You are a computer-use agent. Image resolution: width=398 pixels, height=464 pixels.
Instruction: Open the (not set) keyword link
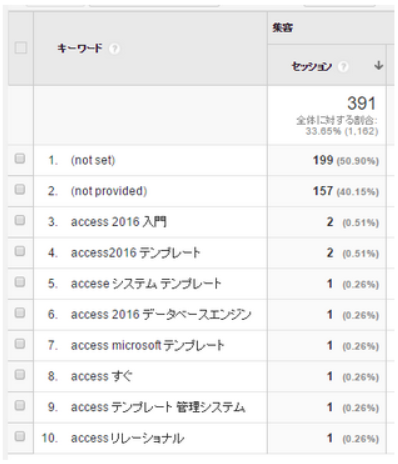93,160
